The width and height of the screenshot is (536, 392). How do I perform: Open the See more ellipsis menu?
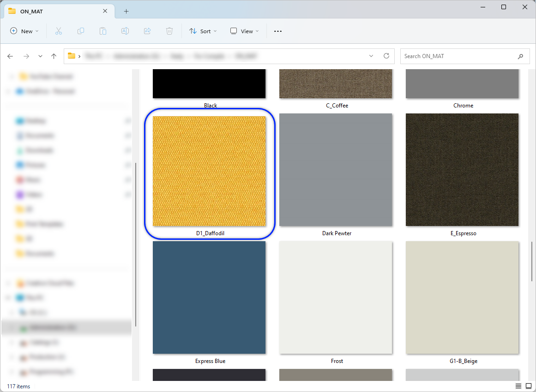point(277,31)
